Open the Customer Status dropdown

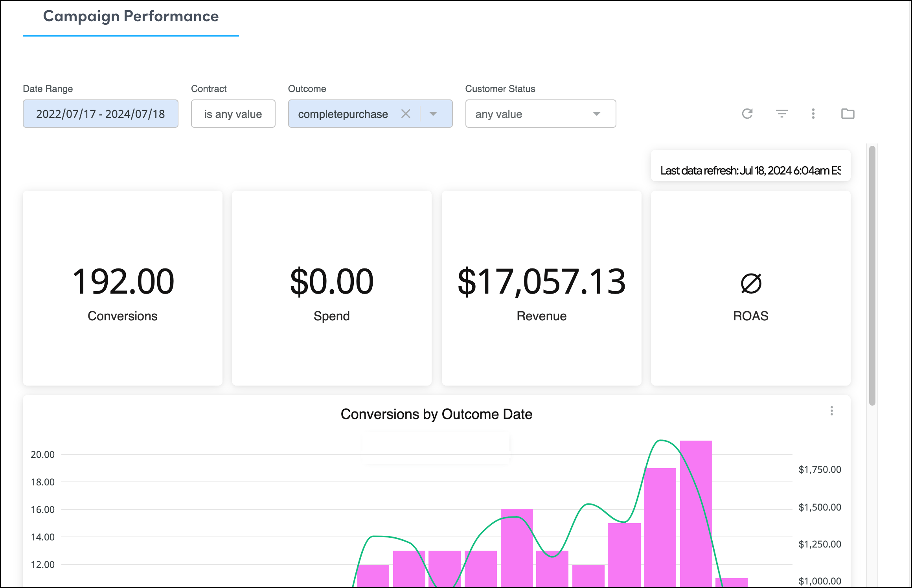[x=541, y=114]
